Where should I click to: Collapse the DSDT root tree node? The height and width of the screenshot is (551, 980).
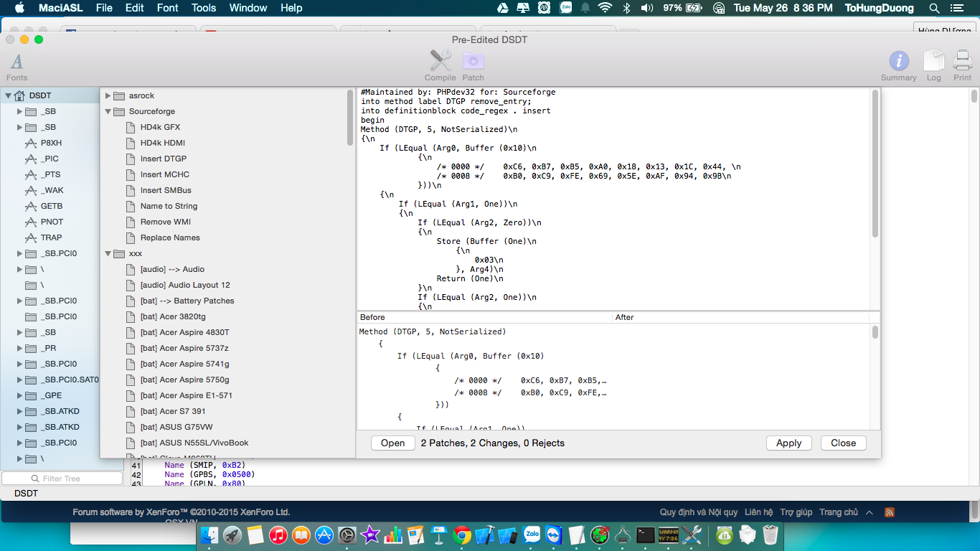8,95
